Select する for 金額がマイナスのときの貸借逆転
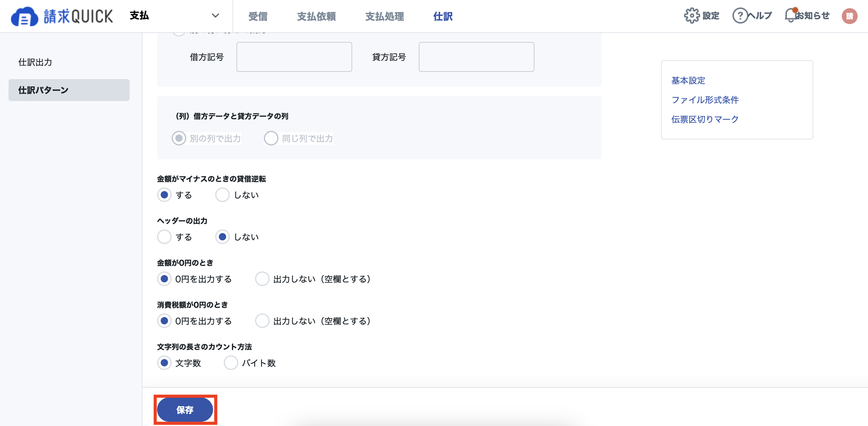 pos(164,195)
